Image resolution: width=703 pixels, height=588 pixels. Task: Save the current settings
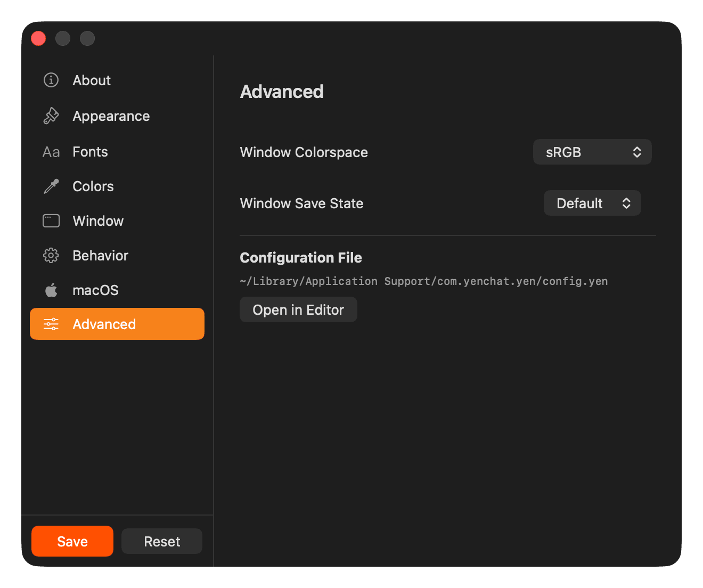[72, 541]
